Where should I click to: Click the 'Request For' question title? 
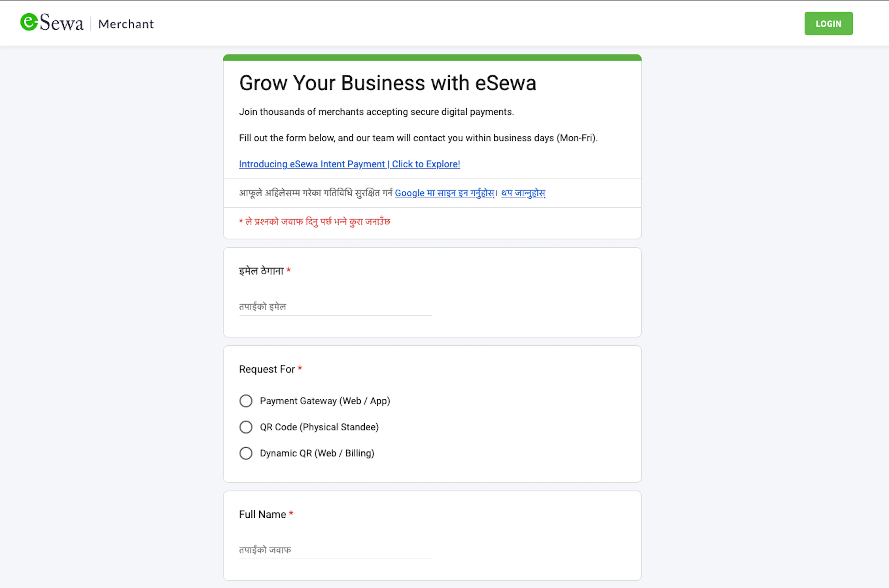[267, 369]
